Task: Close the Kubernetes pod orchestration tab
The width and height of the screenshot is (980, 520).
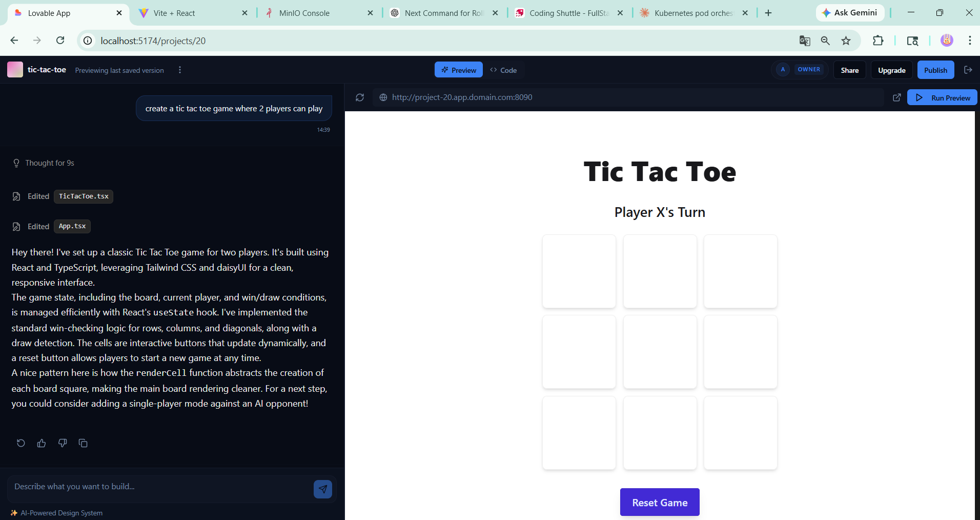Action: coord(745,13)
